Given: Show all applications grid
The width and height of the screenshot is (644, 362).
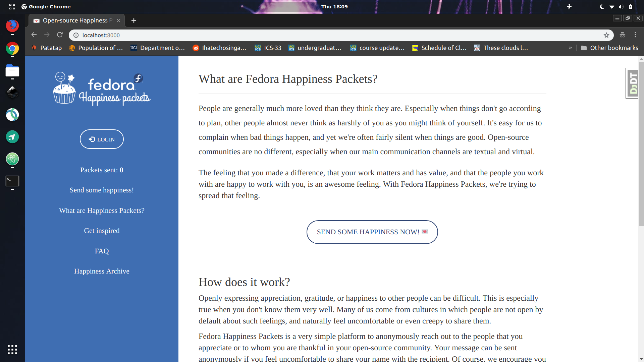Looking at the screenshot, I should click(x=12, y=350).
